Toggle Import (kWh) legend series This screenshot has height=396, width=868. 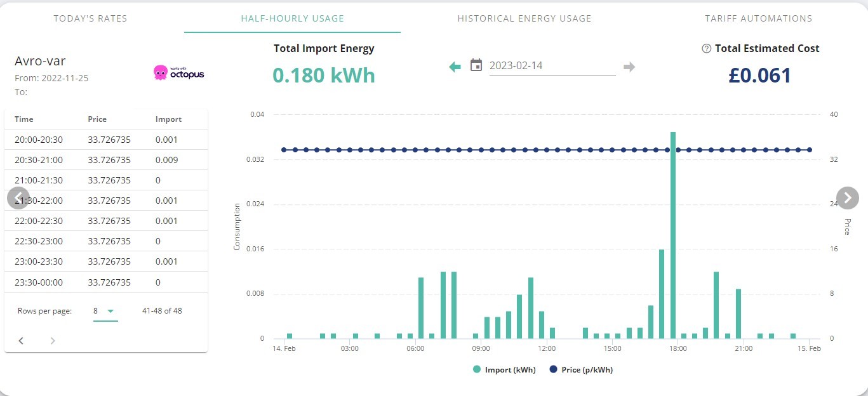pos(504,369)
